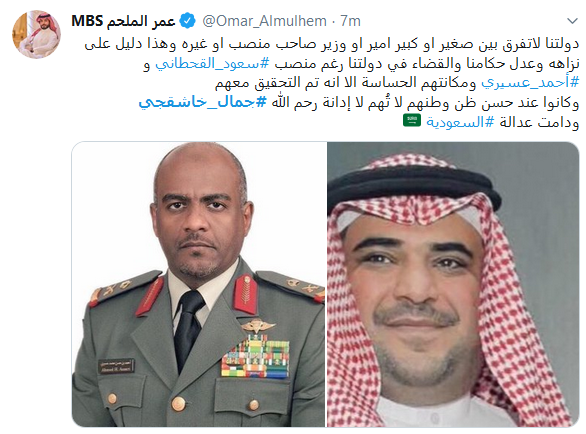Open the photo of the man in red shemagh

pos(453,284)
